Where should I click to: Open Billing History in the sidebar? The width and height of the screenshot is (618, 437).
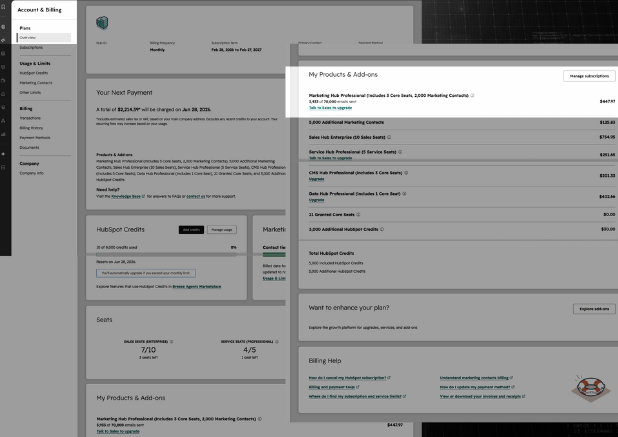31,128
